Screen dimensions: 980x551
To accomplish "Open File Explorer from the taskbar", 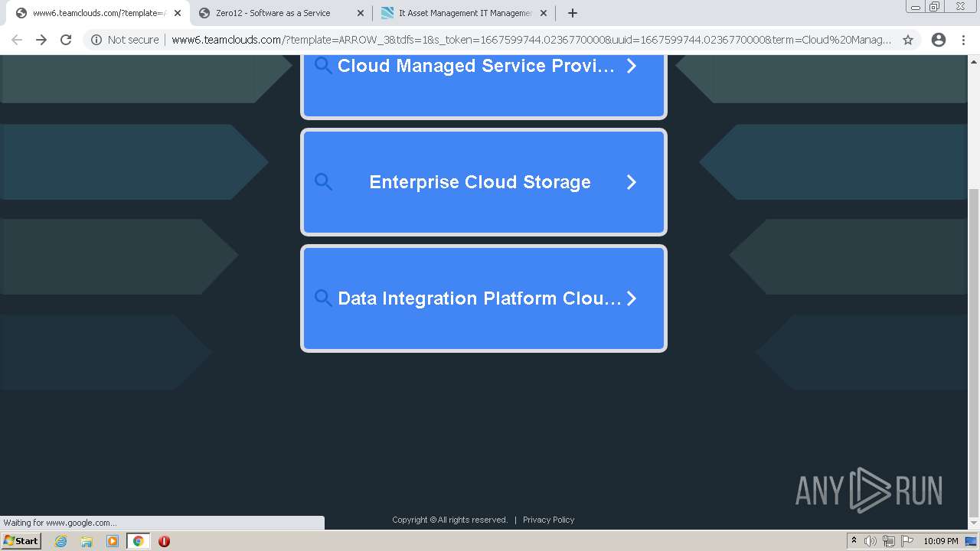I will pyautogui.click(x=87, y=541).
